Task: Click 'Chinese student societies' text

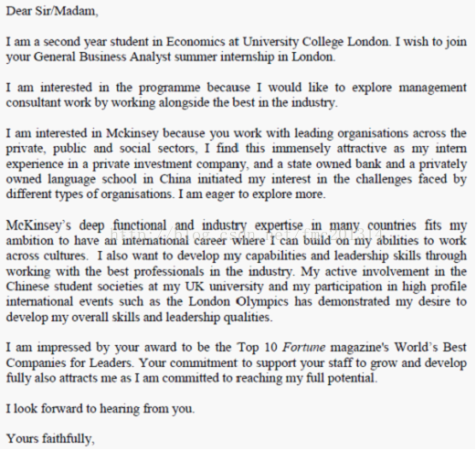Action: [75, 287]
